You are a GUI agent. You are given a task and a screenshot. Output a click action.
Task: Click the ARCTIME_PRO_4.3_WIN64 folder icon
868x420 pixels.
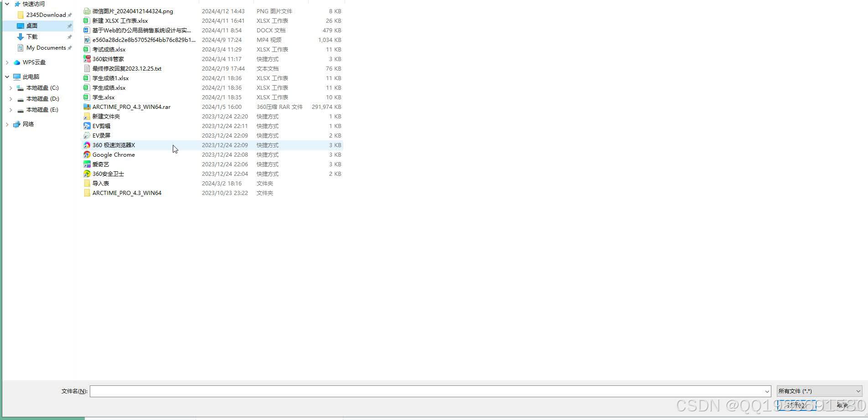pos(87,193)
